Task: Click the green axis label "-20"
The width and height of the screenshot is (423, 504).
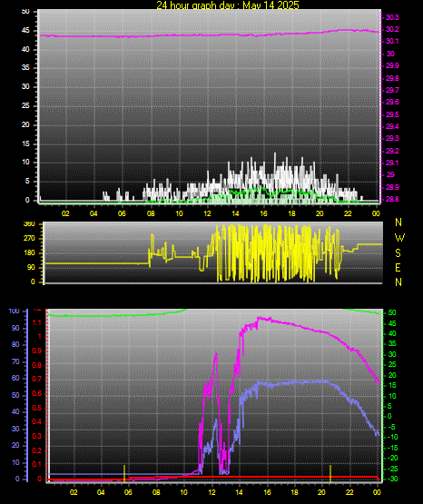Action: [392, 458]
